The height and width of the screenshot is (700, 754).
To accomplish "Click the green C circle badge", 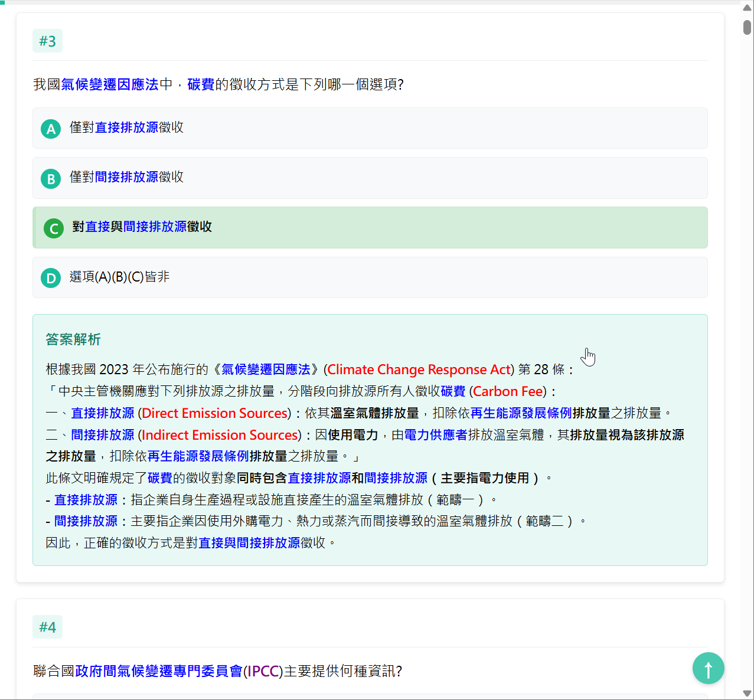I will [x=54, y=228].
